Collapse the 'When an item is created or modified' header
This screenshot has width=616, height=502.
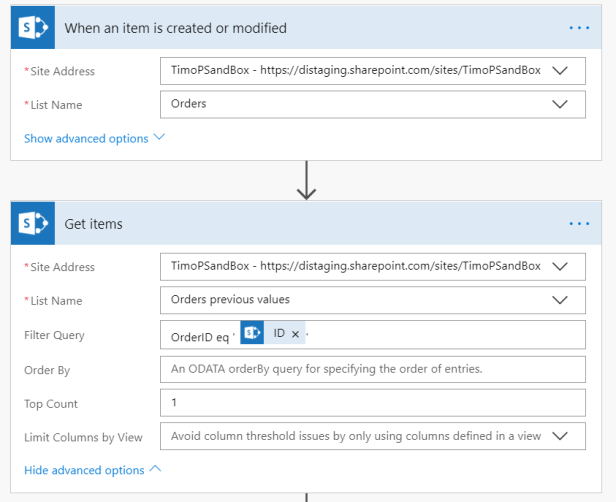pyautogui.click(x=300, y=28)
